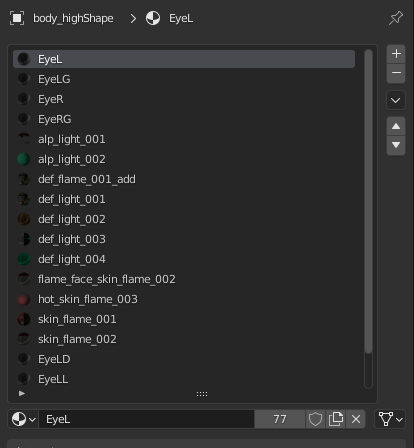Click the list resize grip handle
The height and width of the screenshot is (448, 414).
202,394
